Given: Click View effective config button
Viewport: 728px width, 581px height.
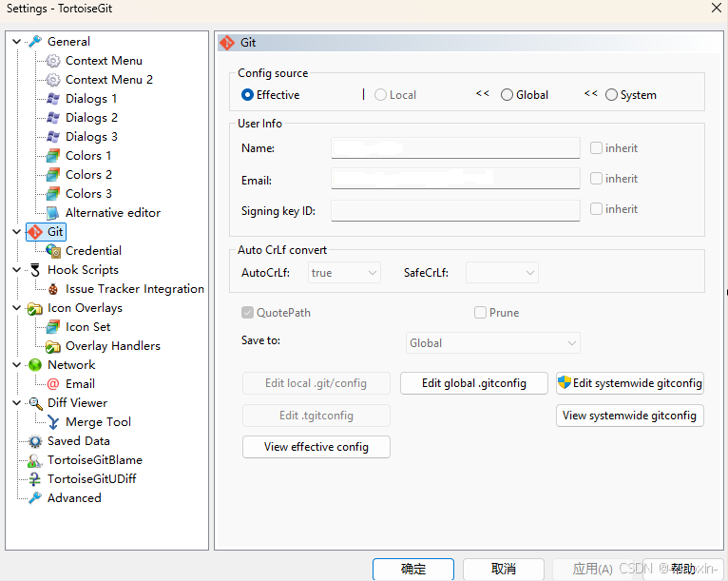Looking at the screenshot, I should [x=316, y=447].
